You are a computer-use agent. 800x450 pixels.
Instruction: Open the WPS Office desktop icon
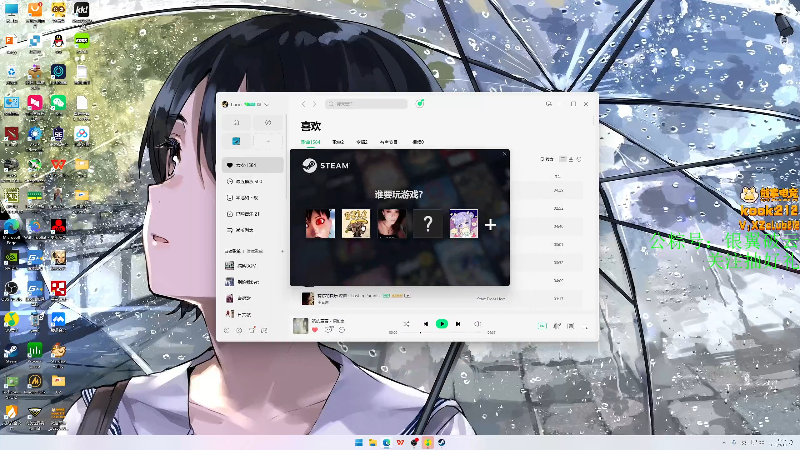pos(58,166)
